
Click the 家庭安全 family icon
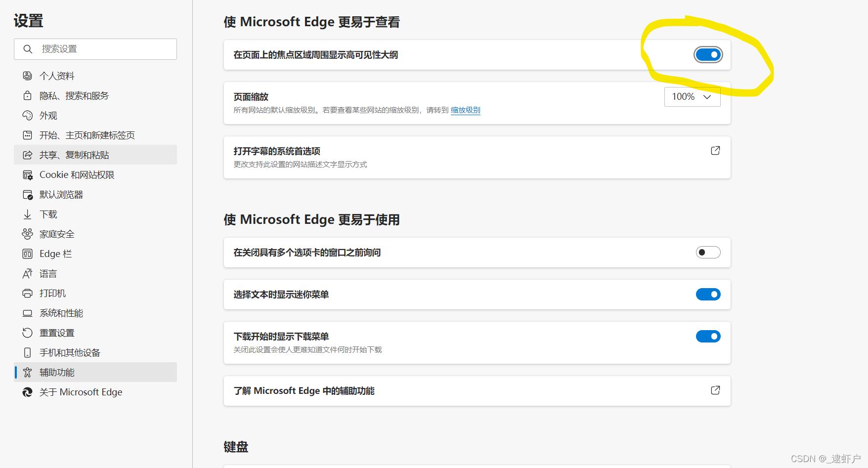click(28, 234)
